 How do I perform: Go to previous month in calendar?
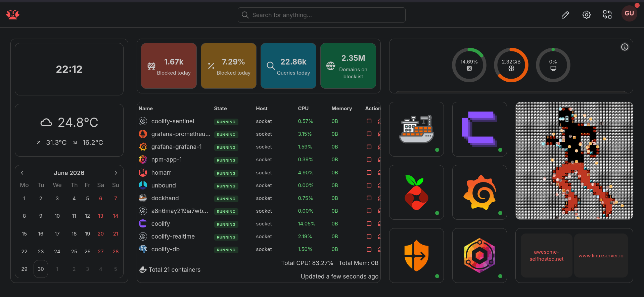pos(22,173)
